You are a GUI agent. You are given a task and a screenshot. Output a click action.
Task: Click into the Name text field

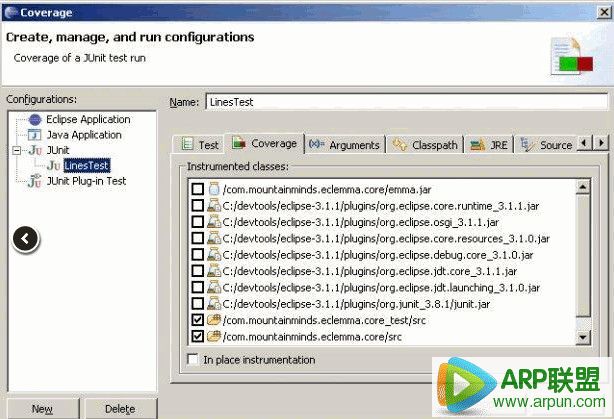tap(405, 102)
